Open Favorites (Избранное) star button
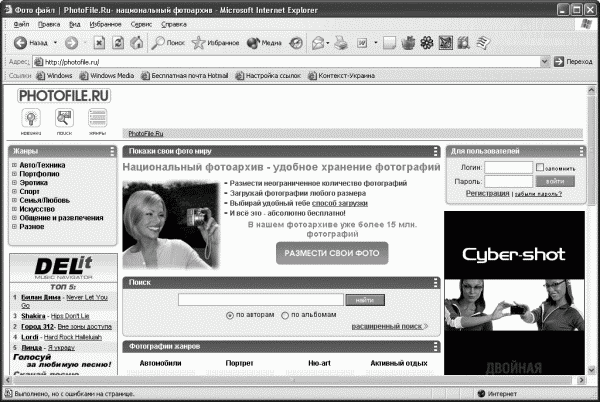600x402 pixels. coord(215,43)
